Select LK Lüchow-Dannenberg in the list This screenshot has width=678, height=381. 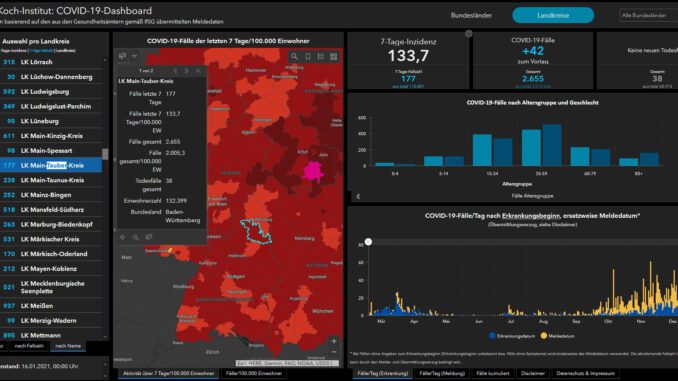(x=51, y=77)
